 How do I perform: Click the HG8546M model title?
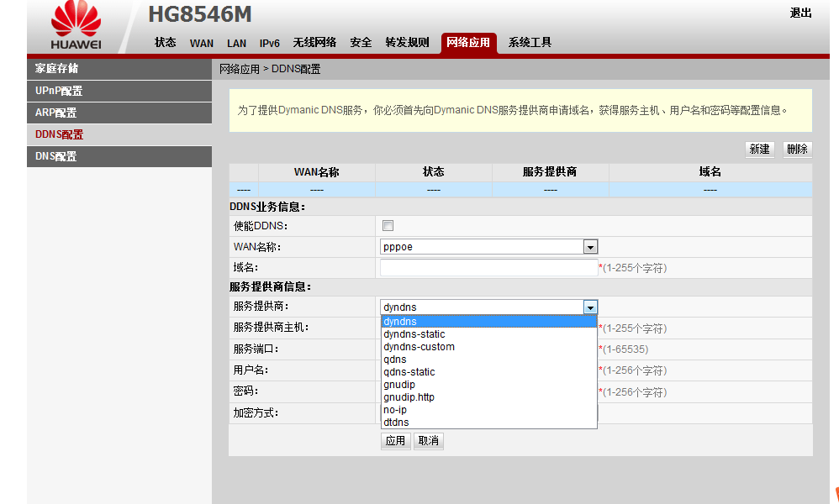(x=200, y=14)
